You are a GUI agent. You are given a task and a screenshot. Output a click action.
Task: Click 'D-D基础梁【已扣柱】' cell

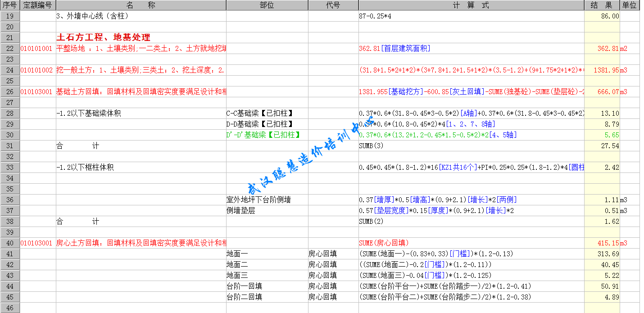click(x=267, y=124)
